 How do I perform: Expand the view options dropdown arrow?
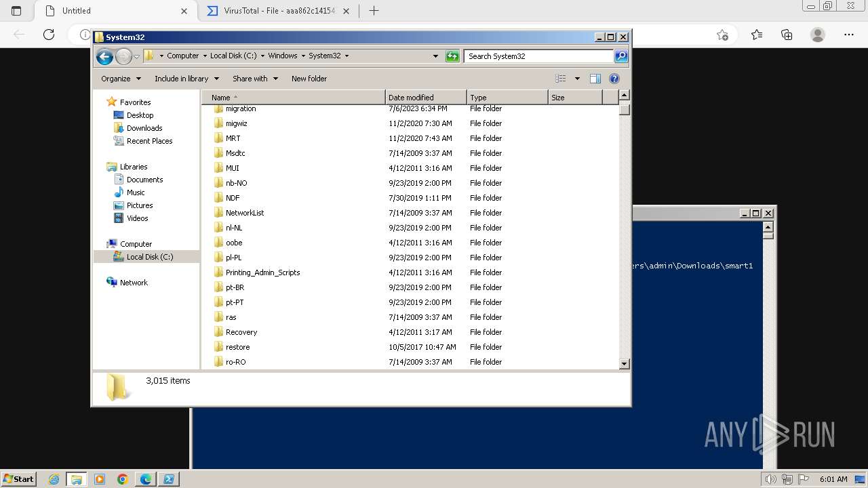(577, 79)
